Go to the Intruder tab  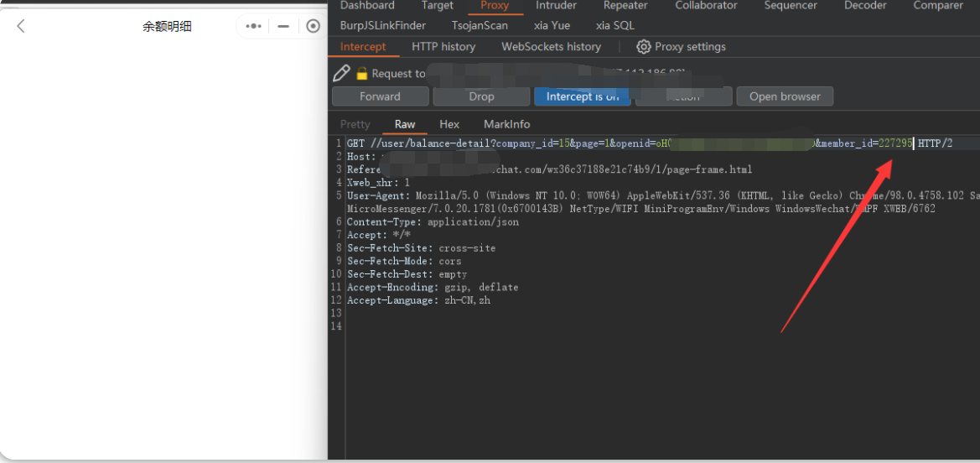pos(556,6)
